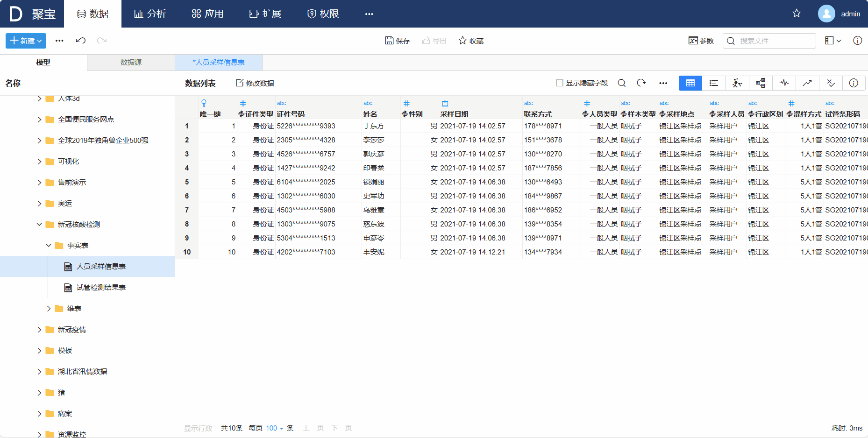Open 试管检测结果表 in the tree

coord(87,288)
